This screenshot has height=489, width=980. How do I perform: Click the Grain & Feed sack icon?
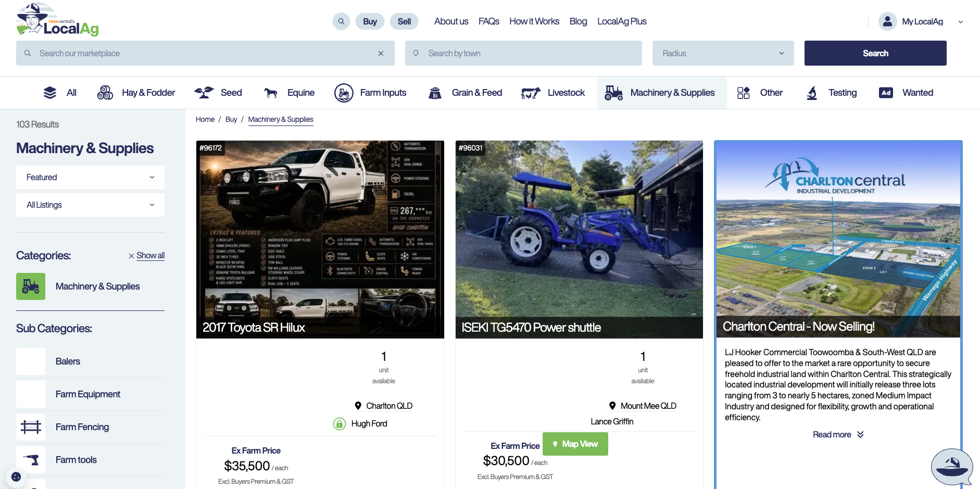point(435,93)
